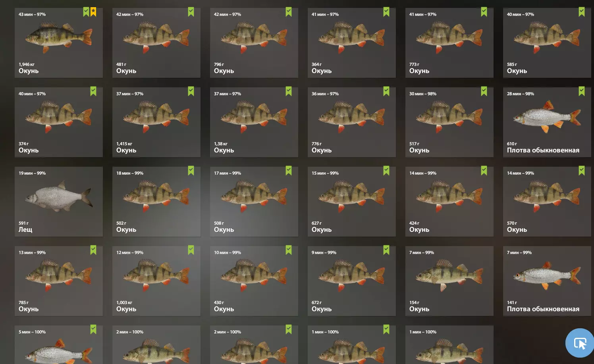594x364 pixels.
Task: Click green bookmark on the 785 г Окунь card
Action: pos(93,250)
